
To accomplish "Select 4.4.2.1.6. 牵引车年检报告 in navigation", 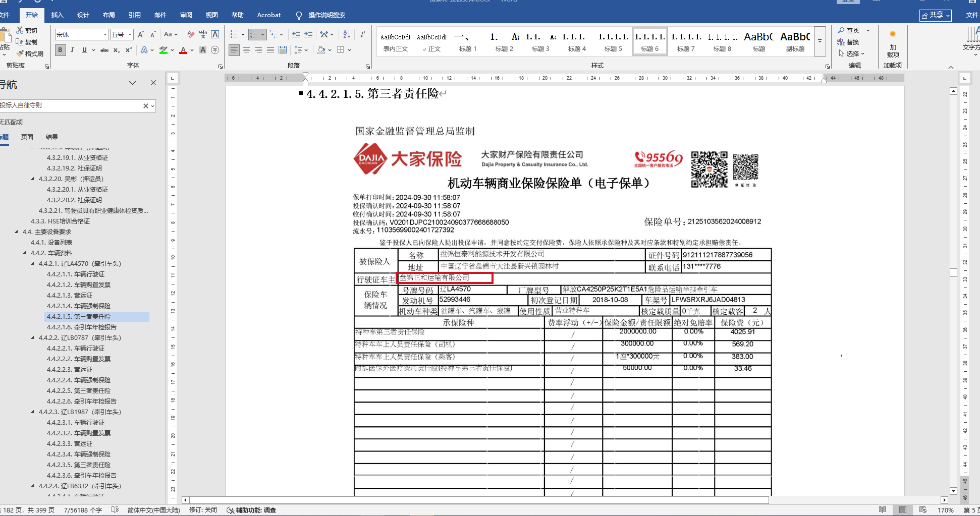I will pyautogui.click(x=82, y=327).
